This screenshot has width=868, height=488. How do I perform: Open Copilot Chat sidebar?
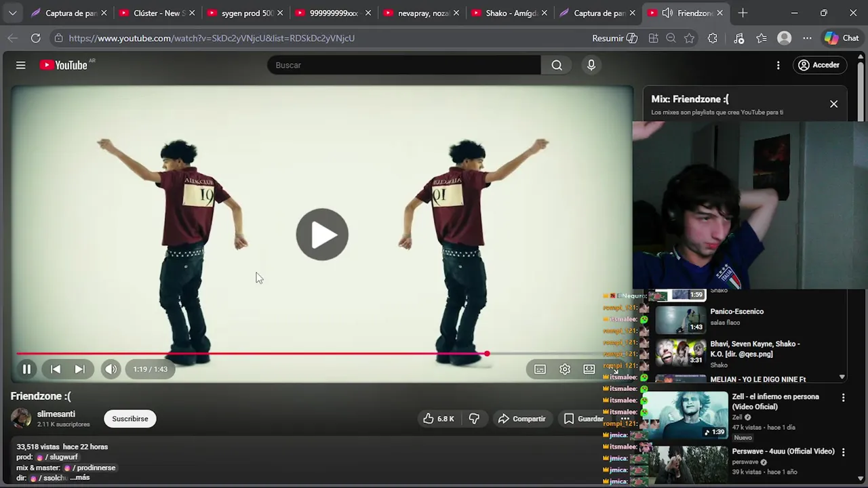[x=842, y=38]
